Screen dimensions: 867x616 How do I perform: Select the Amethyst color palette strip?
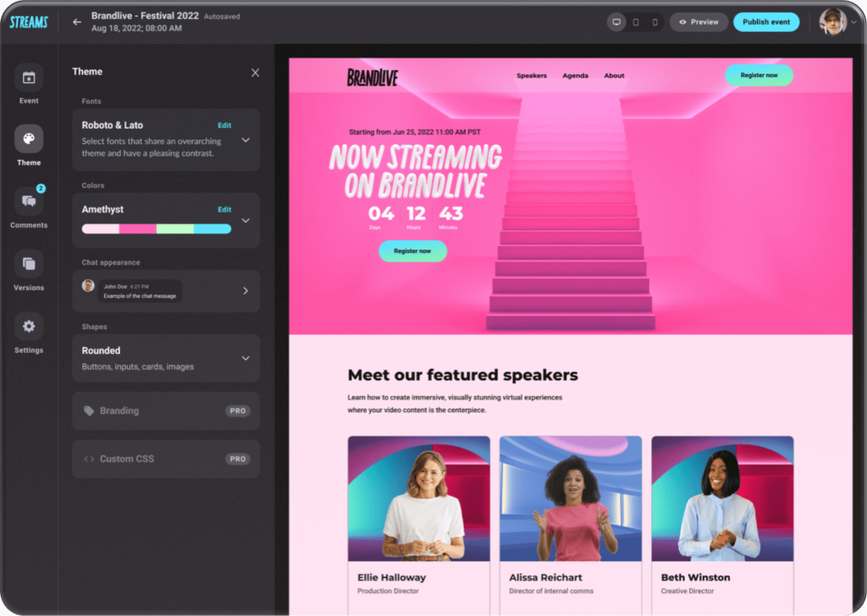point(157,228)
